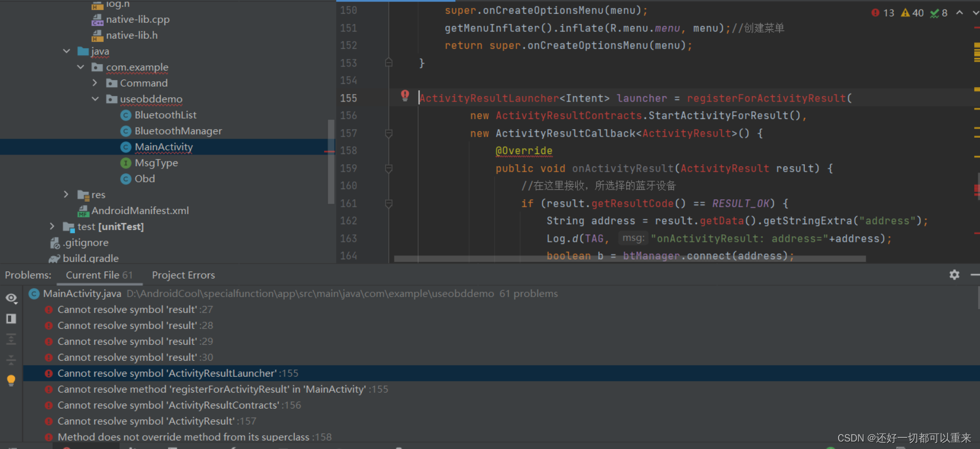Click the typo count indicator showing 8
This screenshot has height=449, width=980.
939,13
